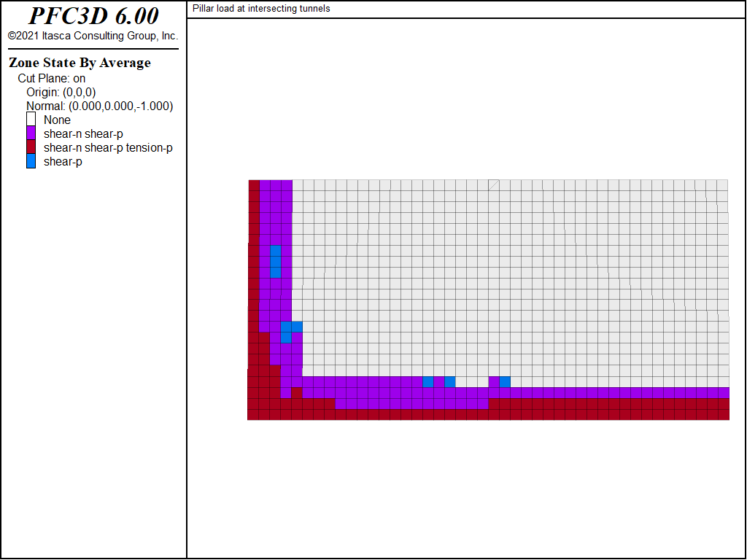Click the 'Pillar load at intersecting tunnels' title
747x560 pixels.
261,9
